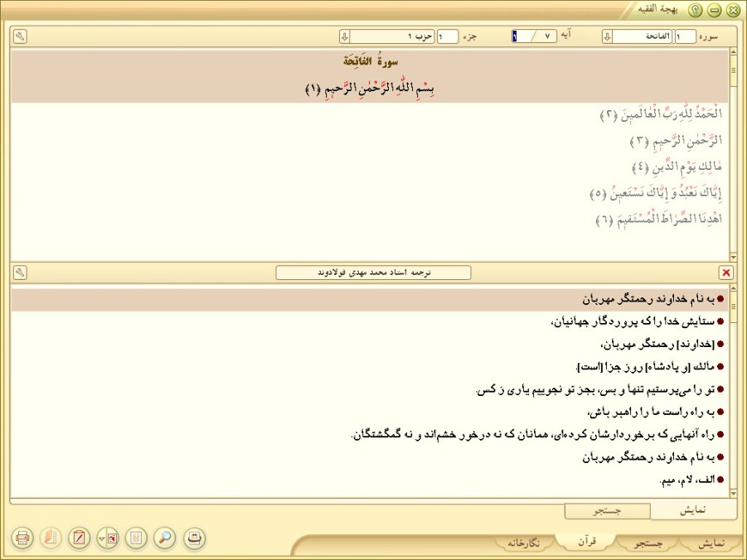Select the inner جستجو sub-tab
Viewport: 747px width, 560px height.
pos(608,510)
